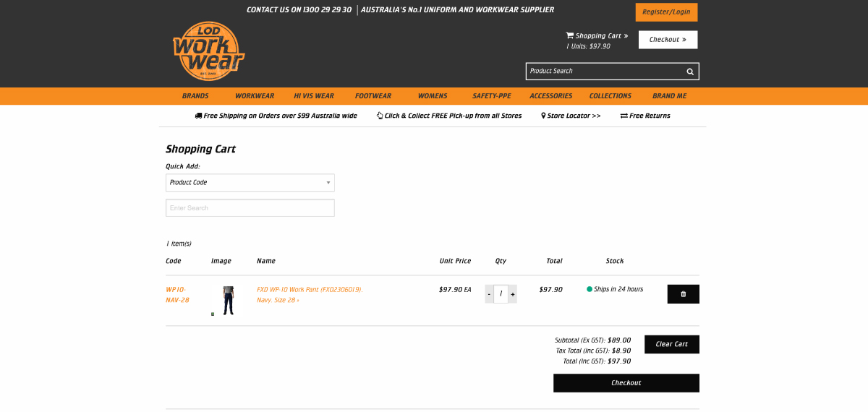Open the SAFETY-PPE menu

tap(492, 96)
